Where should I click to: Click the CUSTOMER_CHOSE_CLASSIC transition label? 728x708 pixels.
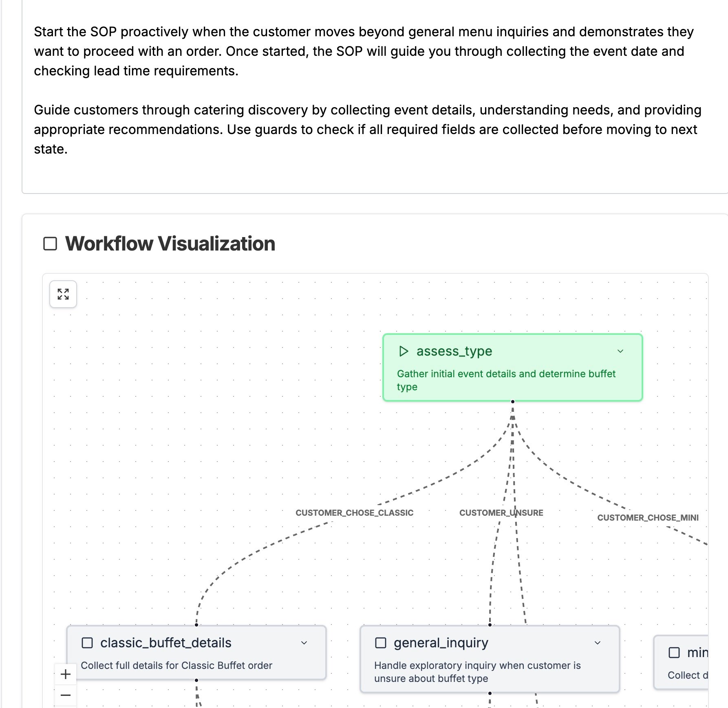354,512
